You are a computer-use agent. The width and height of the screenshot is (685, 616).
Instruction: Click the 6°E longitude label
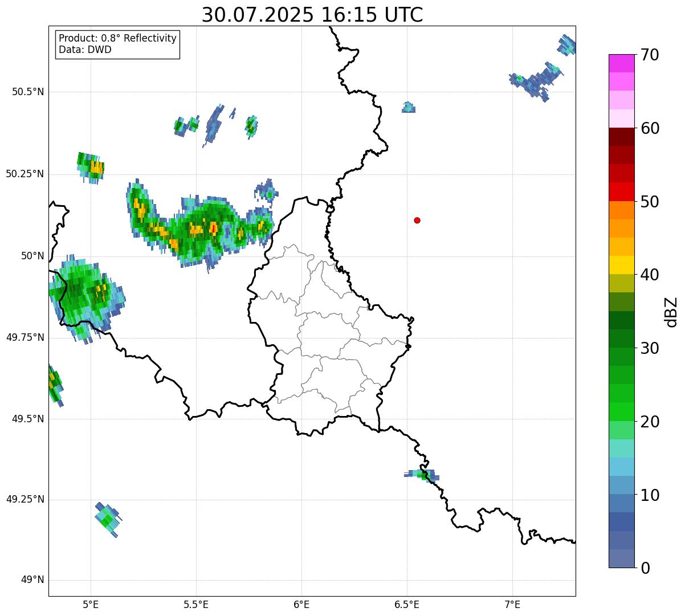tap(301, 604)
